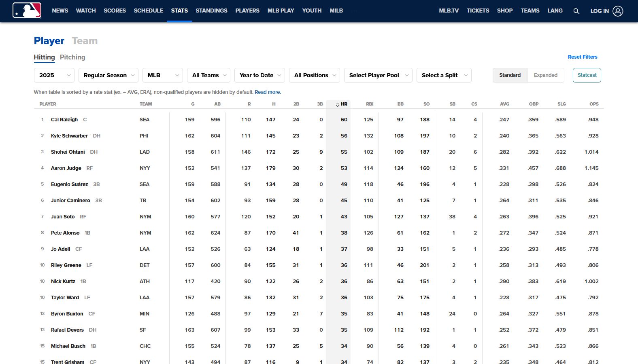Open the Read more link
Screen dimensions: 638x364
coord(268,92)
